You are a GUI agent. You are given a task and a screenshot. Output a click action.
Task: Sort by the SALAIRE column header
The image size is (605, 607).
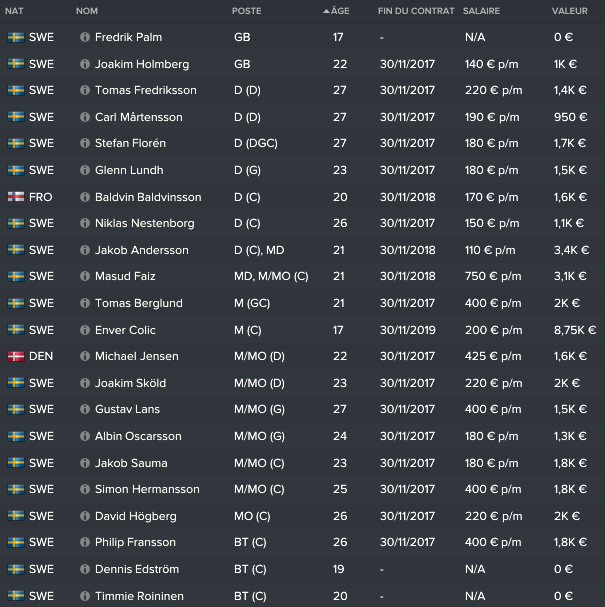(x=483, y=11)
